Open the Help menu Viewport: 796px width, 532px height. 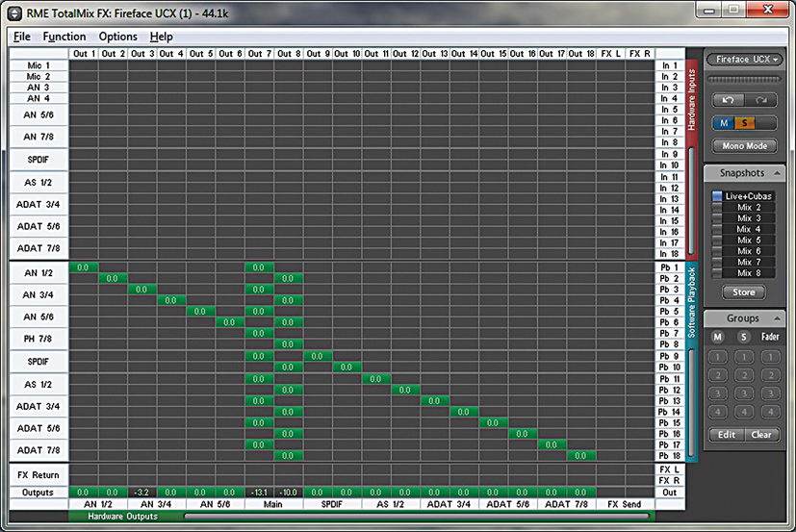tap(162, 37)
